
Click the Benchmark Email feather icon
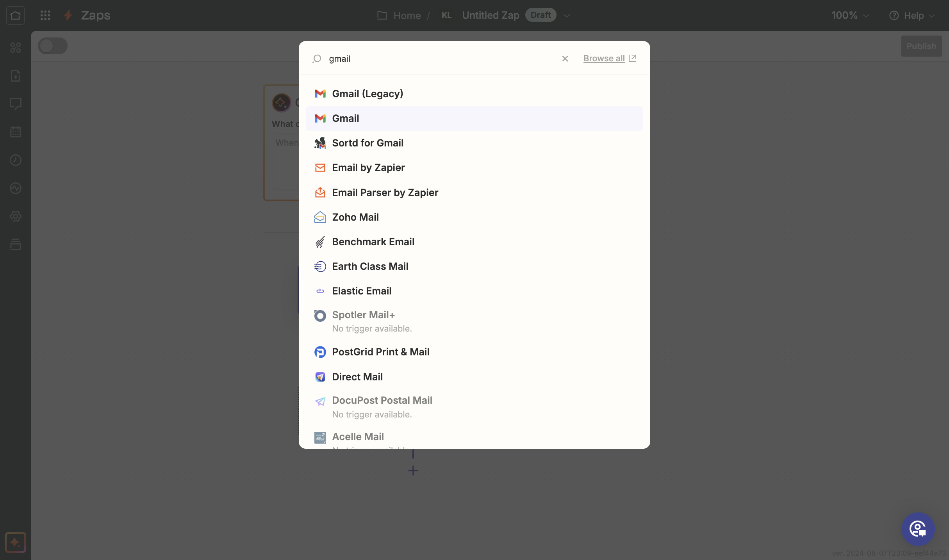(x=320, y=242)
